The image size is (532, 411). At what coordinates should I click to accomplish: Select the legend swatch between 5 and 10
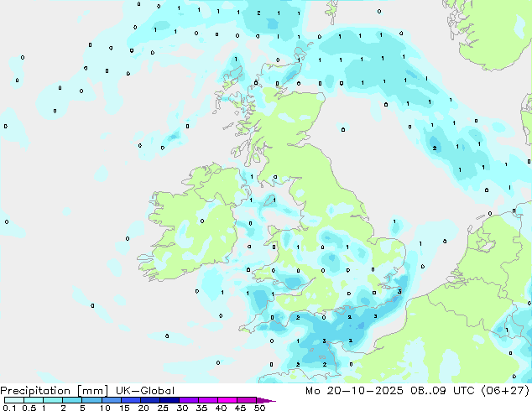click(92, 400)
